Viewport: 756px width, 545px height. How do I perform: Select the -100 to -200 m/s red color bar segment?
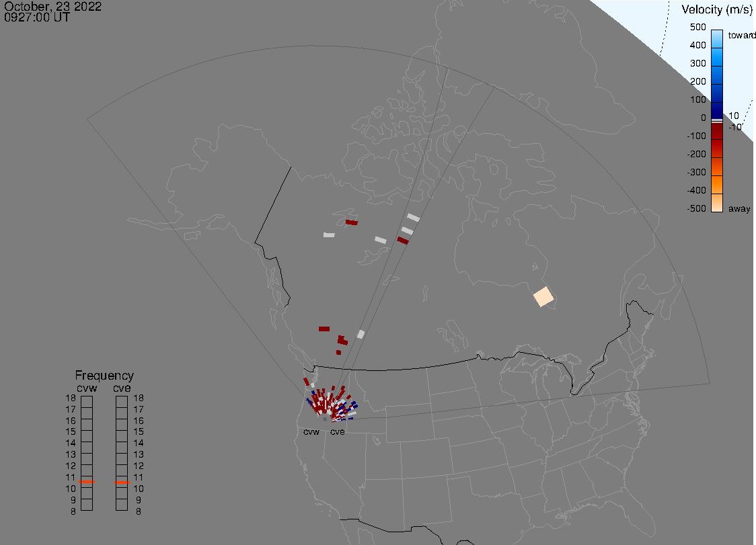click(717, 149)
